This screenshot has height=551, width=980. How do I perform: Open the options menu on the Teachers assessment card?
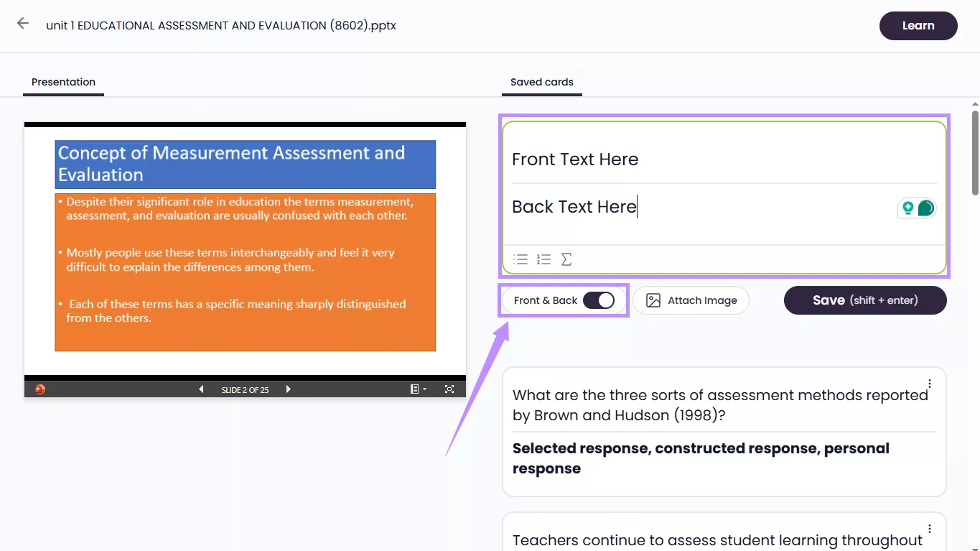[x=929, y=529]
